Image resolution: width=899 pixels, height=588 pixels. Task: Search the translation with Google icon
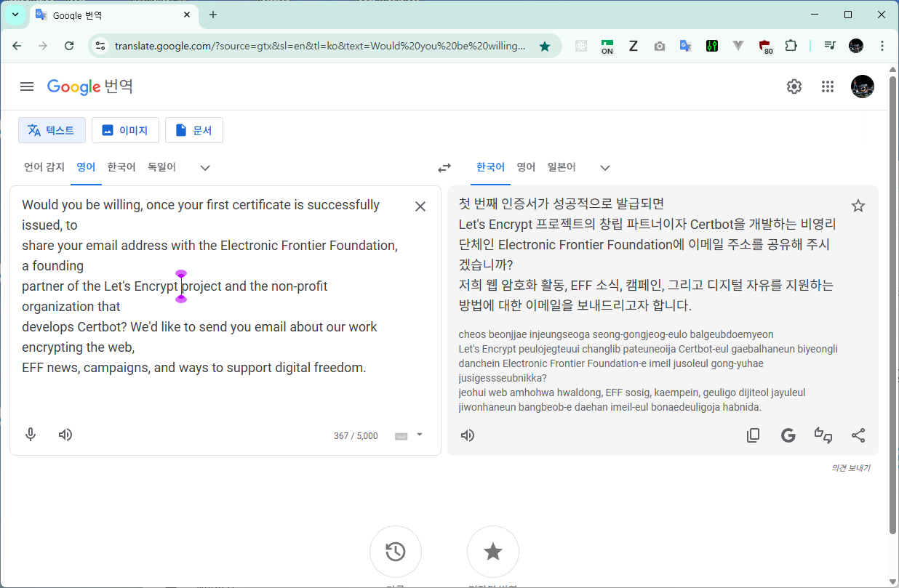(788, 435)
